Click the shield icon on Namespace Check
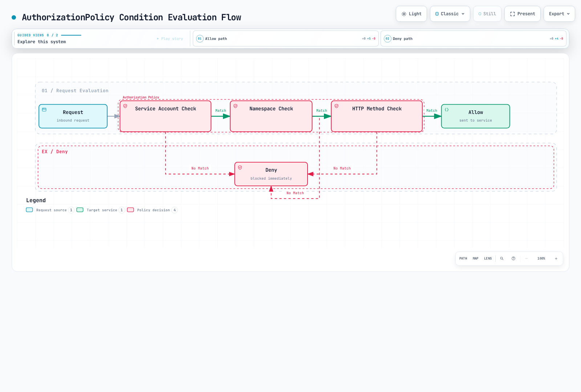The width and height of the screenshot is (581, 392). coord(235,106)
